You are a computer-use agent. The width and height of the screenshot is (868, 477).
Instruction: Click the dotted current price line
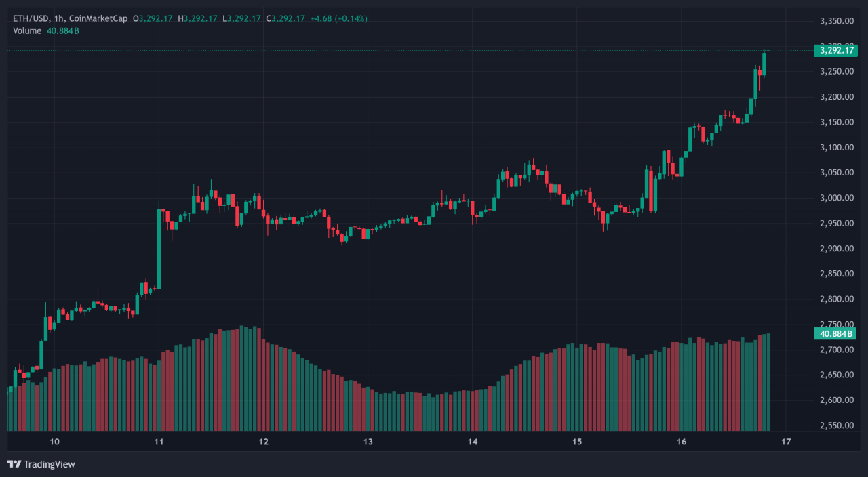(x=407, y=50)
